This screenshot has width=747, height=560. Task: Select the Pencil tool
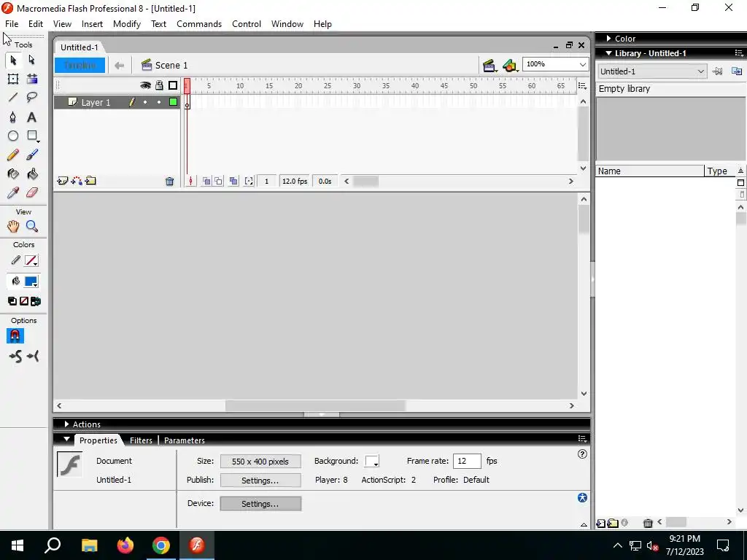(x=13, y=155)
